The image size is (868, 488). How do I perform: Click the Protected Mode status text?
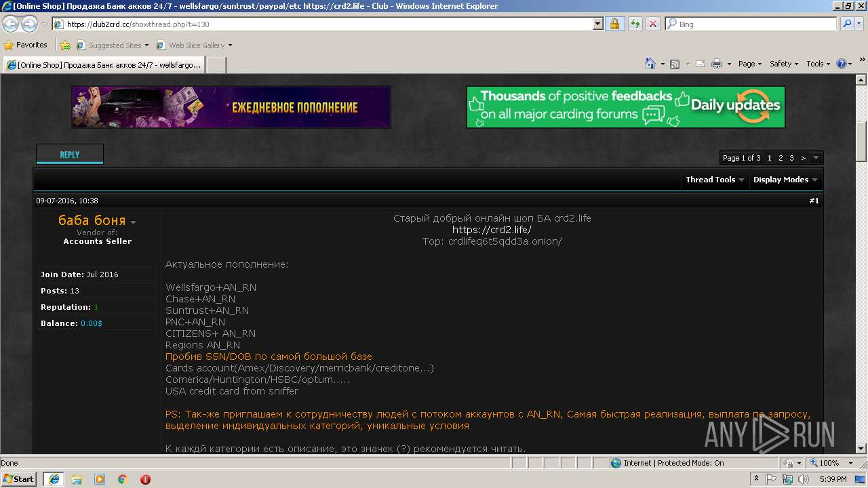(x=673, y=463)
